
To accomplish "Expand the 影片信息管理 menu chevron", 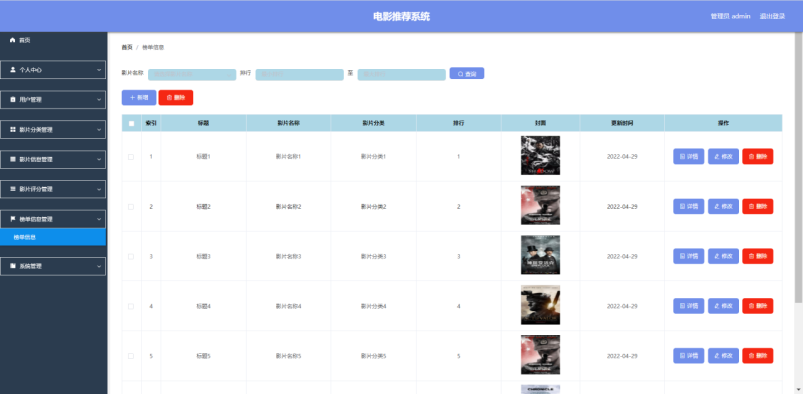I will tap(99, 159).
